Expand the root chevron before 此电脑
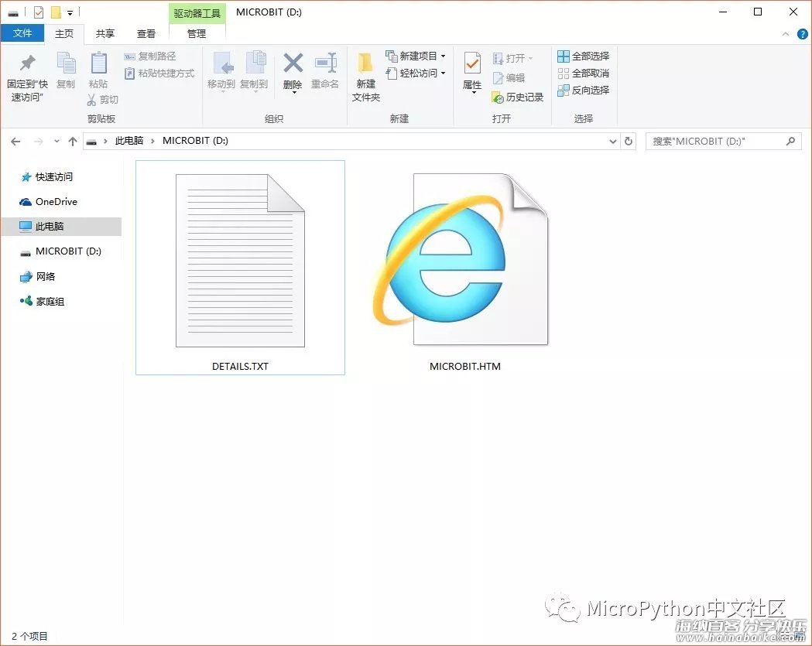This screenshot has width=812, height=646. coord(105,142)
